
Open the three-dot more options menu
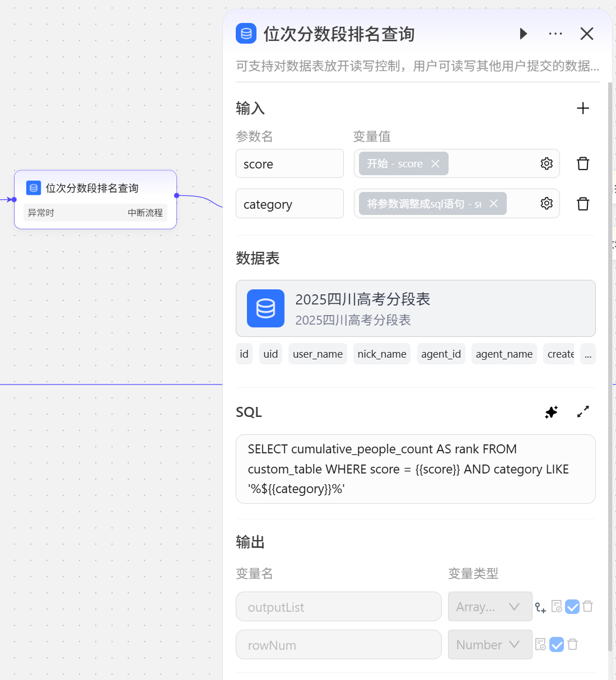555,34
